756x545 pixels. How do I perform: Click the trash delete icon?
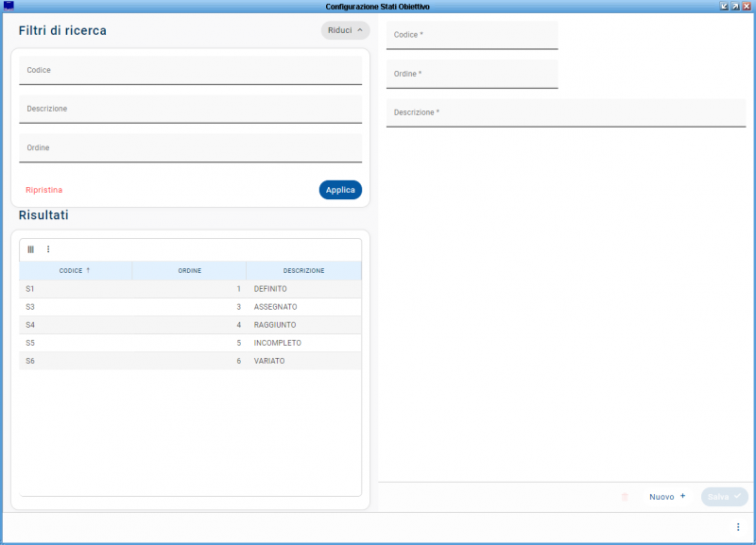click(625, 497)
